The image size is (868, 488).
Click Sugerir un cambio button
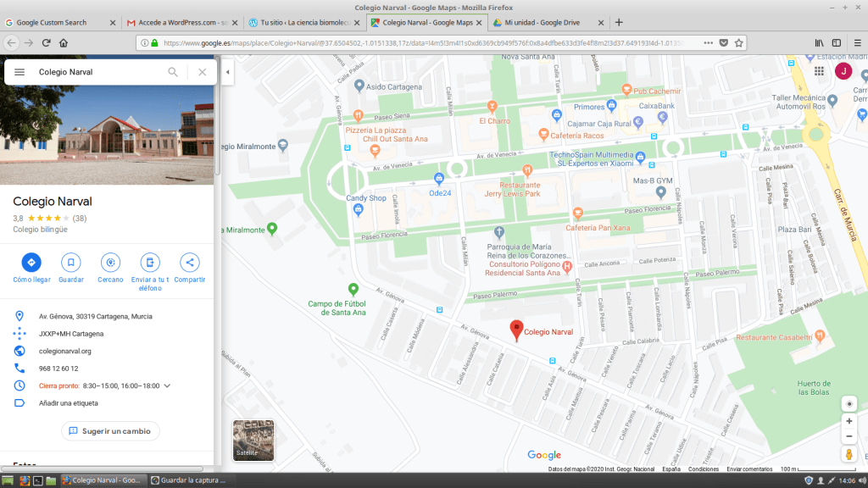click(x=110, y=431)
